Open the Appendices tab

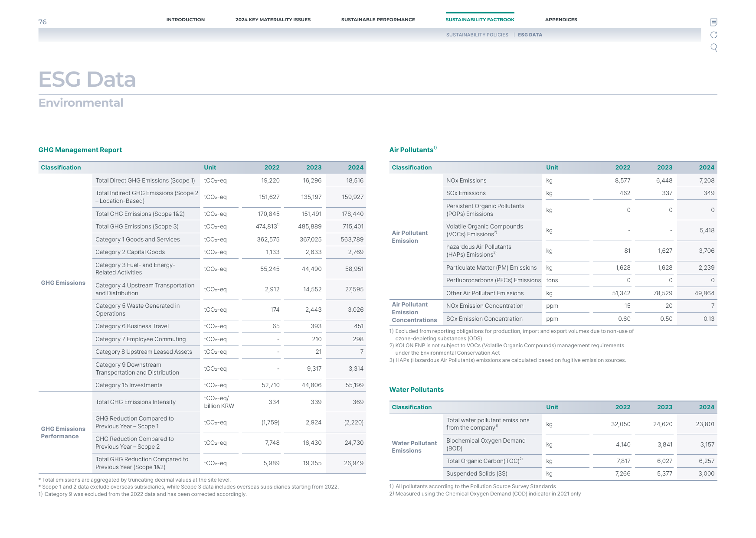561,20
